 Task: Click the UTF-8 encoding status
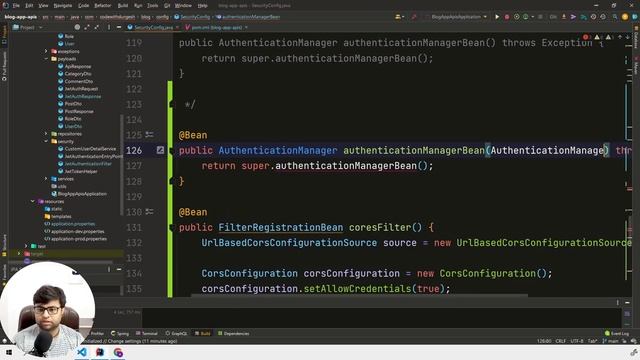pos(577,341)
